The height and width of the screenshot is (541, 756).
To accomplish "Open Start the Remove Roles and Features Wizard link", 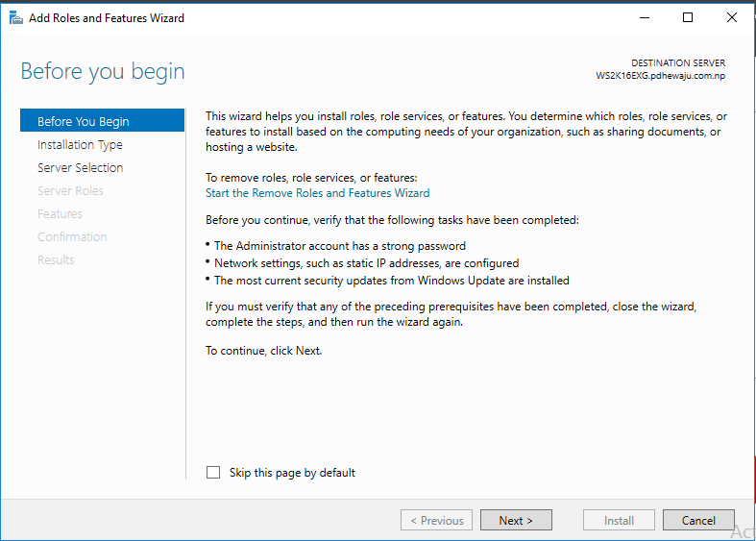I will tap(317, 193).
